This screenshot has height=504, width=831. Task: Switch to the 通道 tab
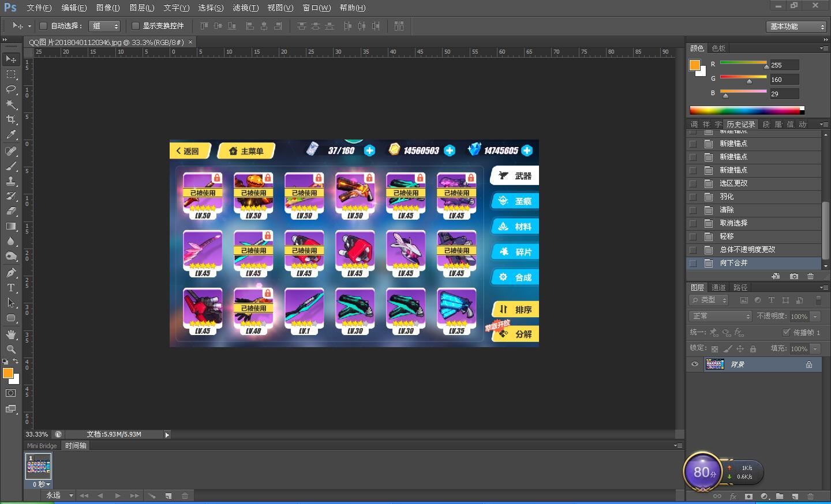point(718,287)
